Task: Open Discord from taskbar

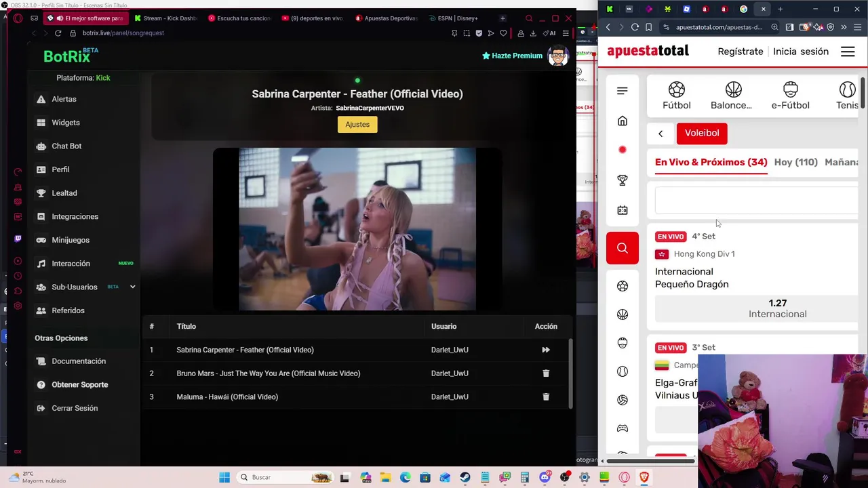Action: pyautogui.click(x=545, y=477)
